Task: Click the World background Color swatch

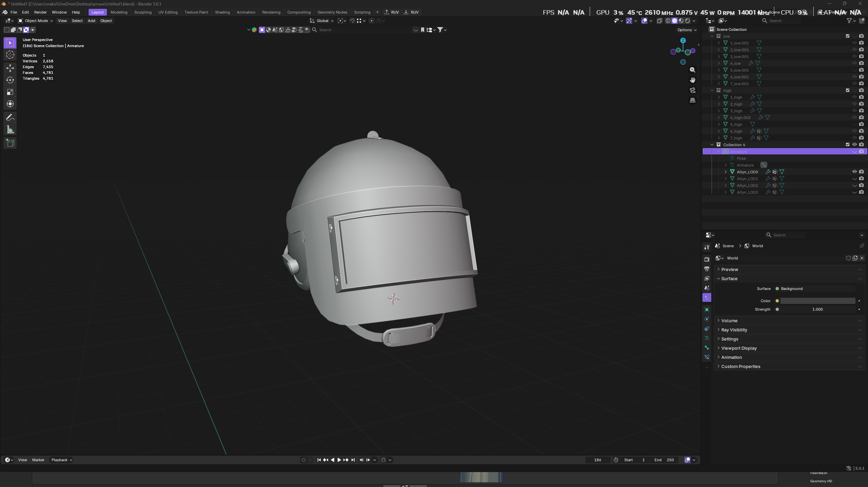Action: point(817,301)
